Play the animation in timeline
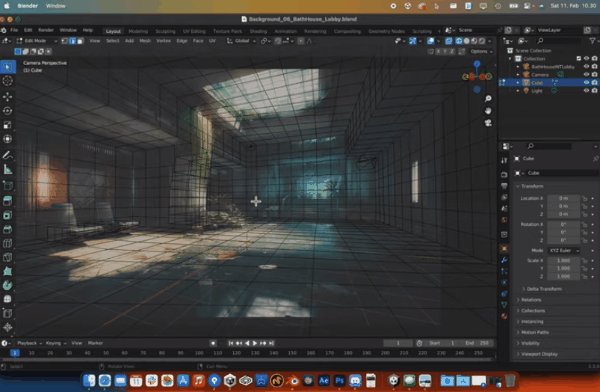Screen dimensions: 600x392 (255, 343)
